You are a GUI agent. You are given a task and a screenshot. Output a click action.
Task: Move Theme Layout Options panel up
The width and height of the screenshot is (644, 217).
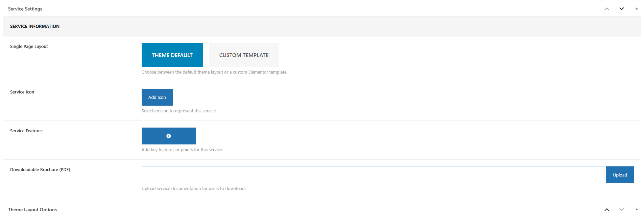607,210
